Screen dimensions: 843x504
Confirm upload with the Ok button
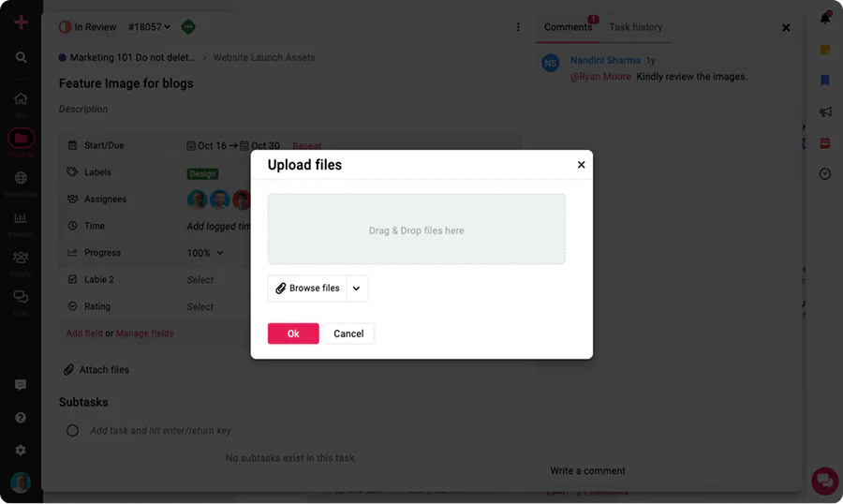click(293, 334)
